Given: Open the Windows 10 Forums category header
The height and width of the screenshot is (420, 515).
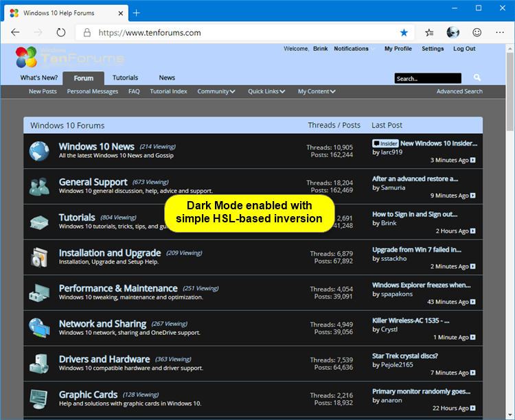Looking at the screenshot, I should (67, 126).
